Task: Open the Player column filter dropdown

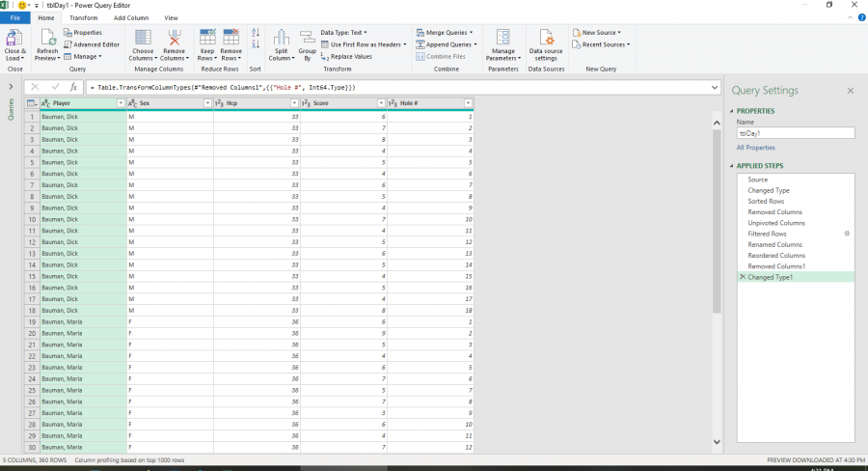Action: pos(121,103)
